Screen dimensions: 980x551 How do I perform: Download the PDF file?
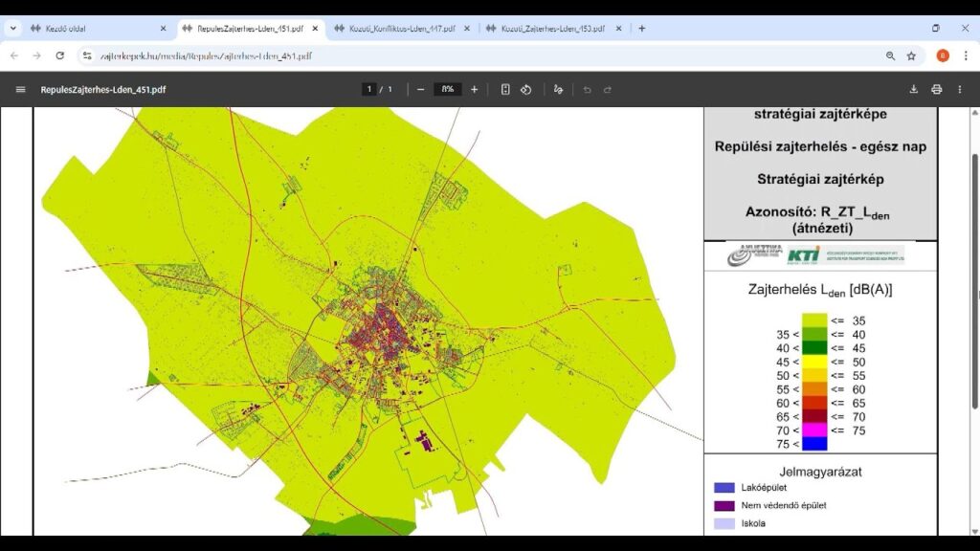[913, 89]
